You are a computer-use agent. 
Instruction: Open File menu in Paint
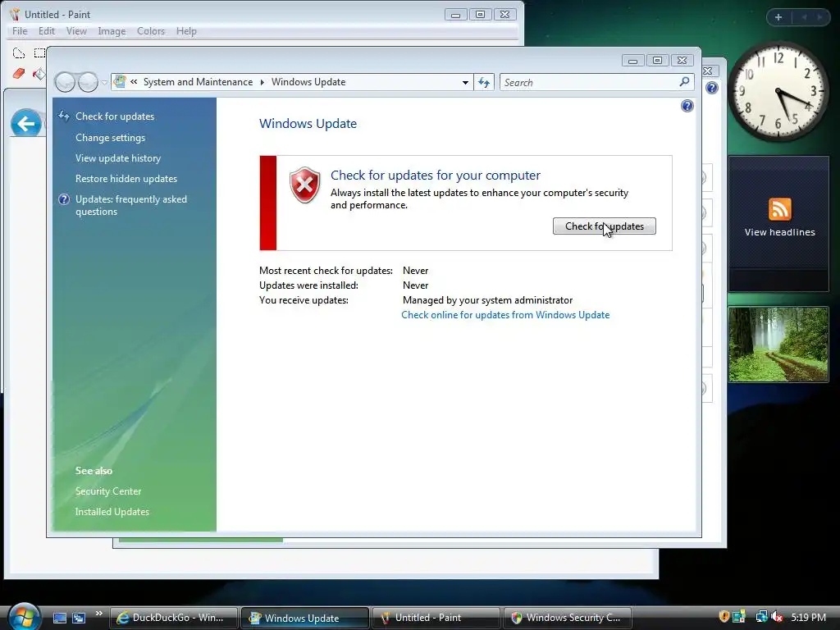click(x=20, y=31)
